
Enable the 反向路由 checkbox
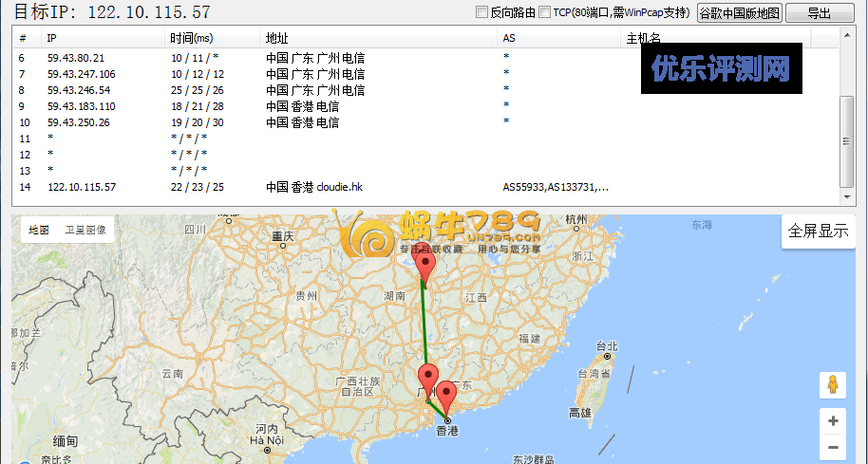click(482, 12)
